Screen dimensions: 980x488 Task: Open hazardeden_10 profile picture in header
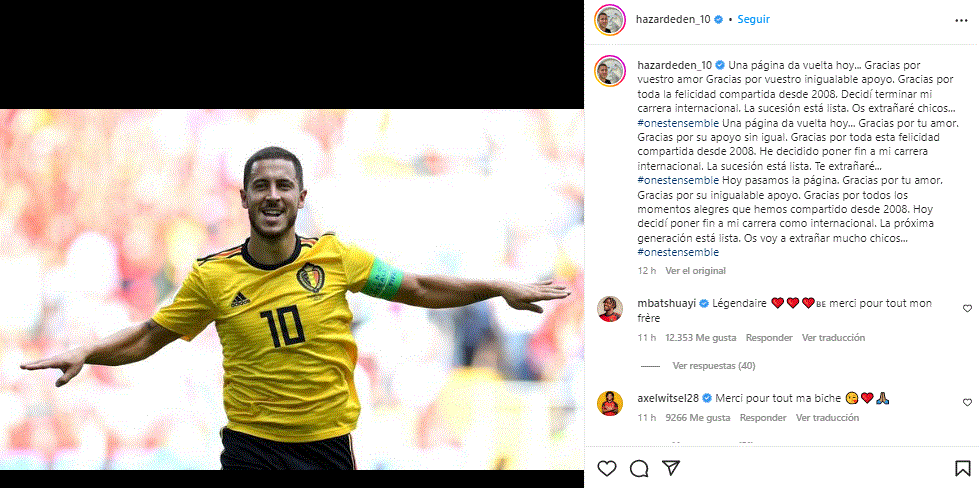[610, 20]
